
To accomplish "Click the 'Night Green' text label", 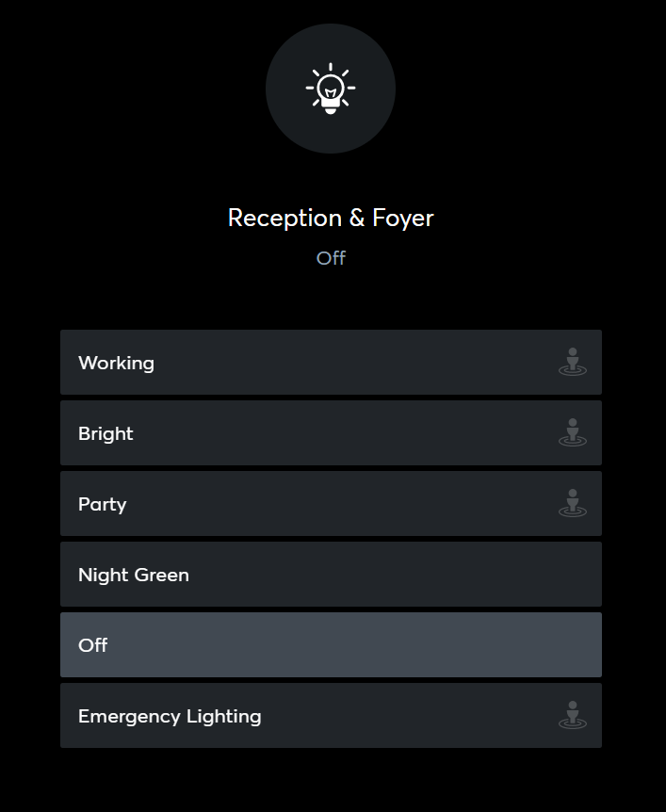I will pos(134,575).
